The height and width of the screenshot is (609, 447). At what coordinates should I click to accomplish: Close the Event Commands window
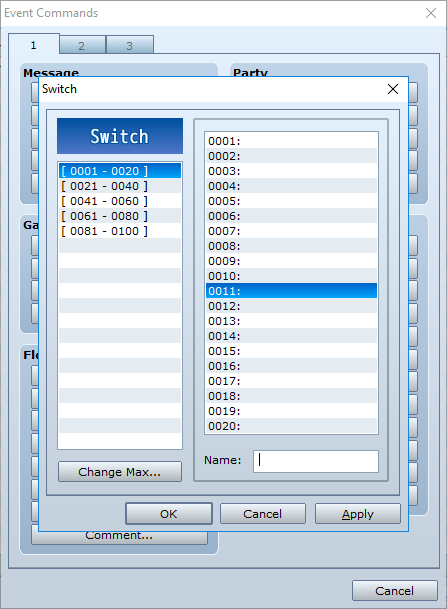pyautogui.click(x=431, y=13)
